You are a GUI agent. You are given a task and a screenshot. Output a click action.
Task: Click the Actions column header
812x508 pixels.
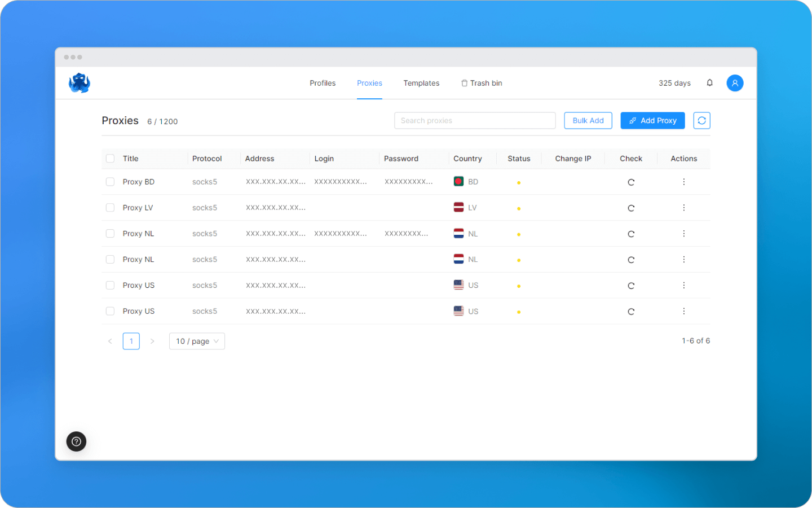click(x=683, y=159)
